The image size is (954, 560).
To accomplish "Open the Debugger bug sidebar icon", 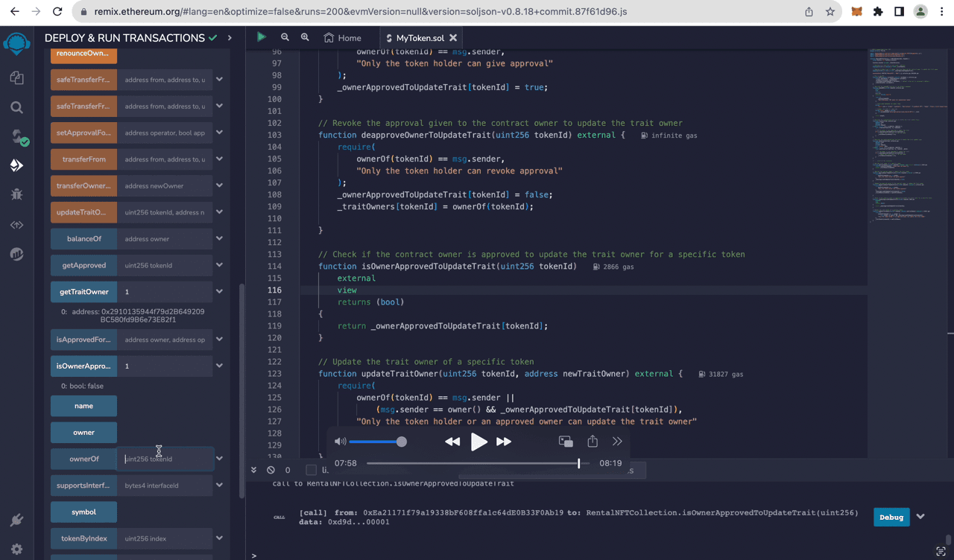I will coord(16,195).
